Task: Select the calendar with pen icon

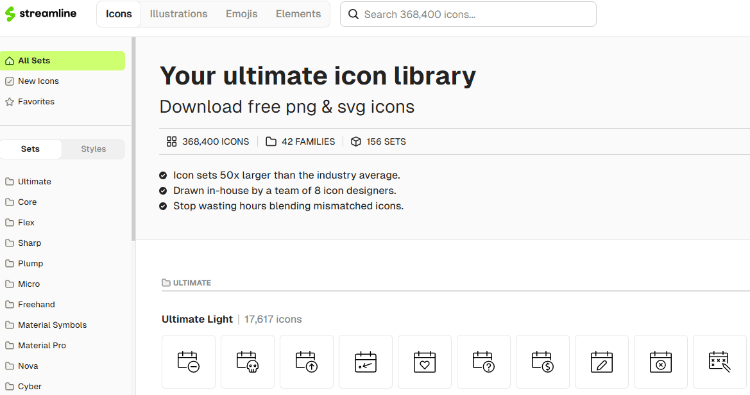Action: [720, 362]
